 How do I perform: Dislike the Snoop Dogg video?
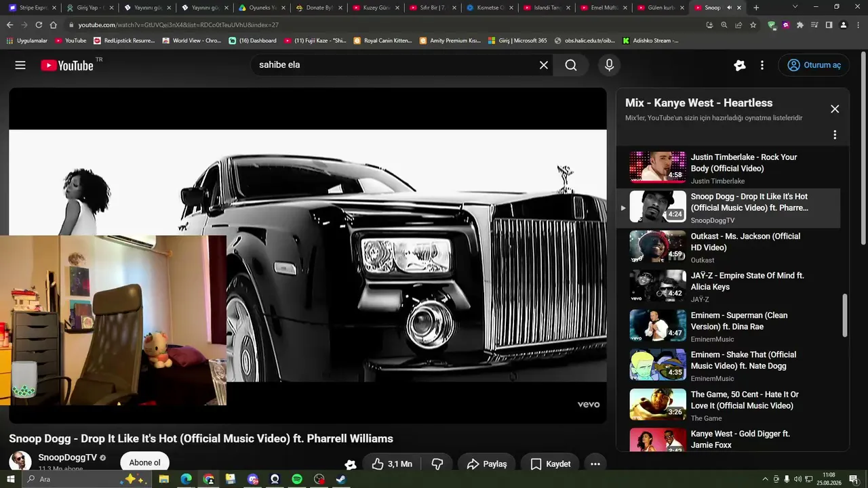point(437,464)
